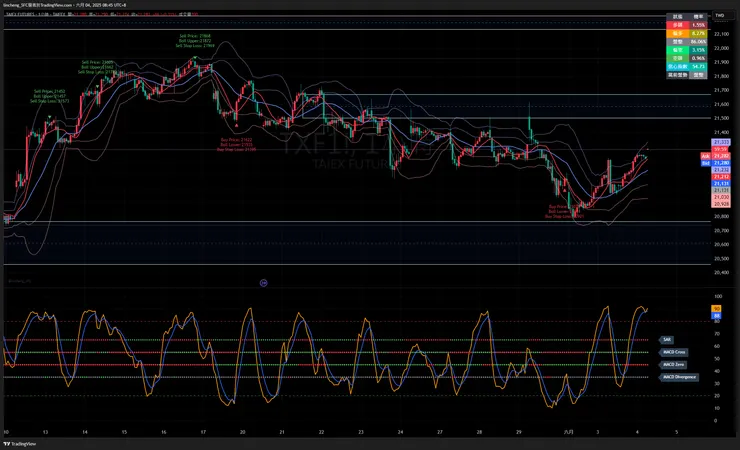The height and width of the screenshot is (450, 740).
Task: Click the date label 20 on the time axis
Action: 242,432
